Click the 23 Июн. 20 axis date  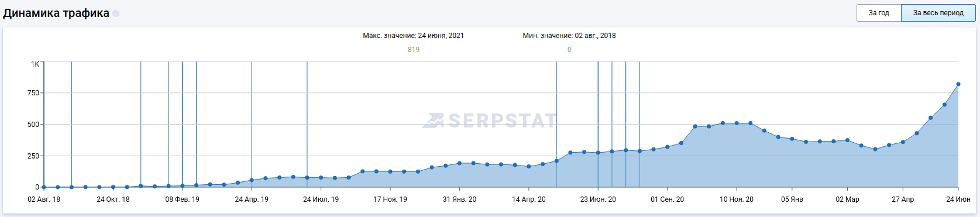click(598, 199)
